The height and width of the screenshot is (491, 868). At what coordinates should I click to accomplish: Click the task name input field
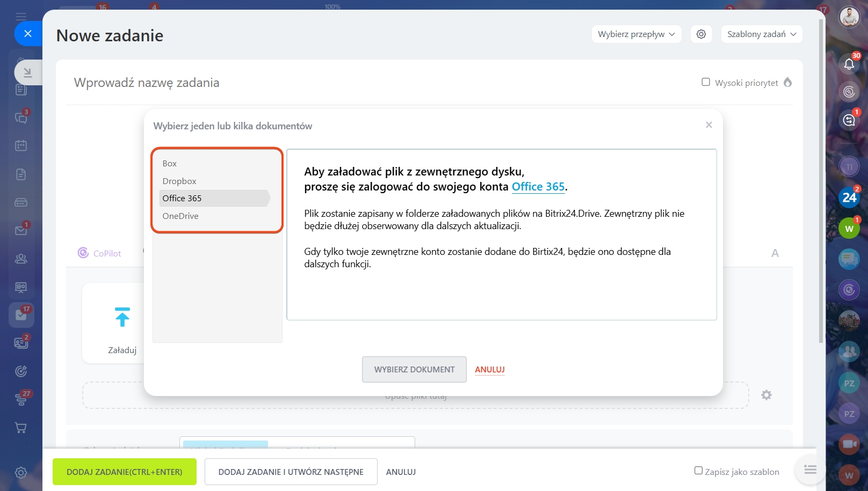[376, 83]
